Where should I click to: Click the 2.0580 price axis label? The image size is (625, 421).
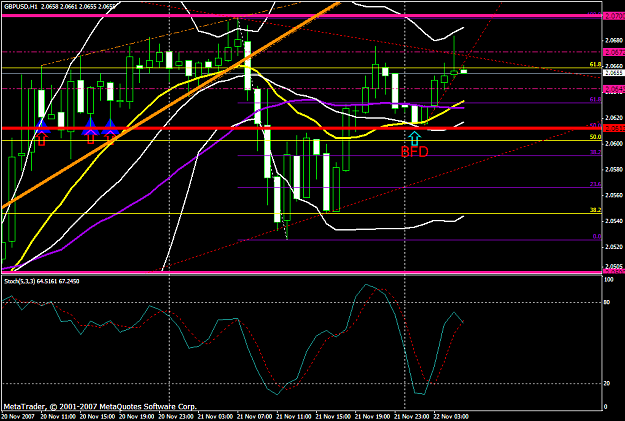613,169
